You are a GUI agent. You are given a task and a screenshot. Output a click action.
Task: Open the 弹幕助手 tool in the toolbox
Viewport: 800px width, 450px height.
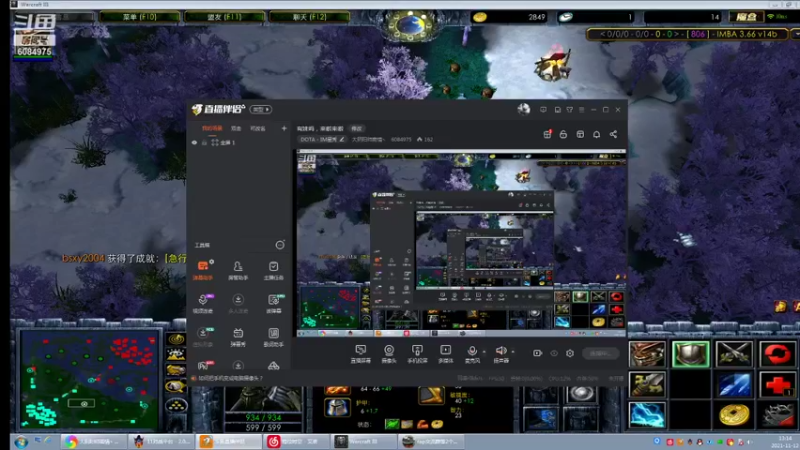(203, 270)
